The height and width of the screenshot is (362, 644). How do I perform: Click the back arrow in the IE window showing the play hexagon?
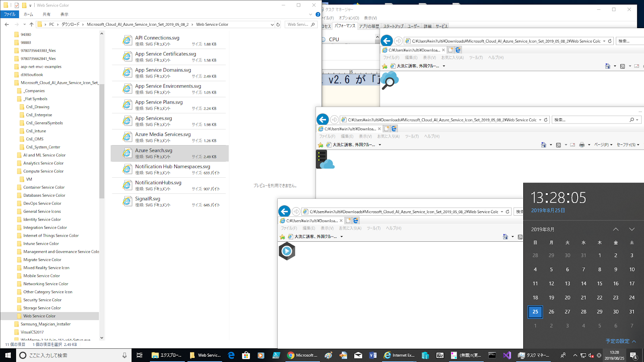coord(285,211)
